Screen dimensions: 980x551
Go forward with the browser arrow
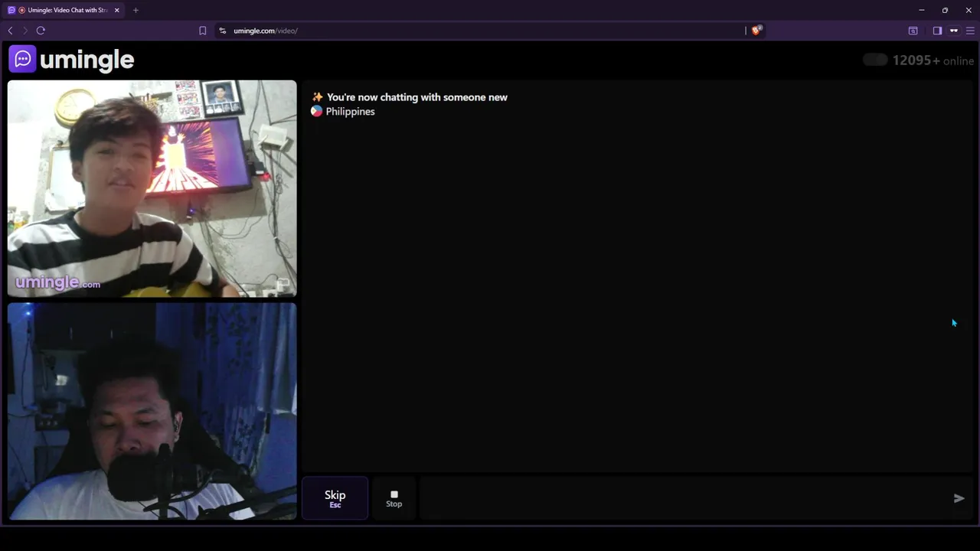tap(24, 31)
